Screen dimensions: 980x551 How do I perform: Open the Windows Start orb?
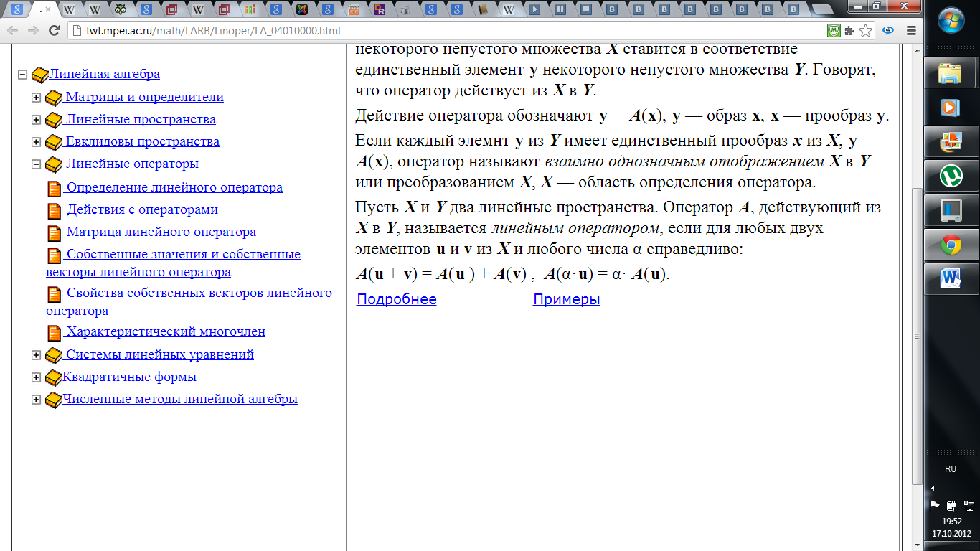951,22
